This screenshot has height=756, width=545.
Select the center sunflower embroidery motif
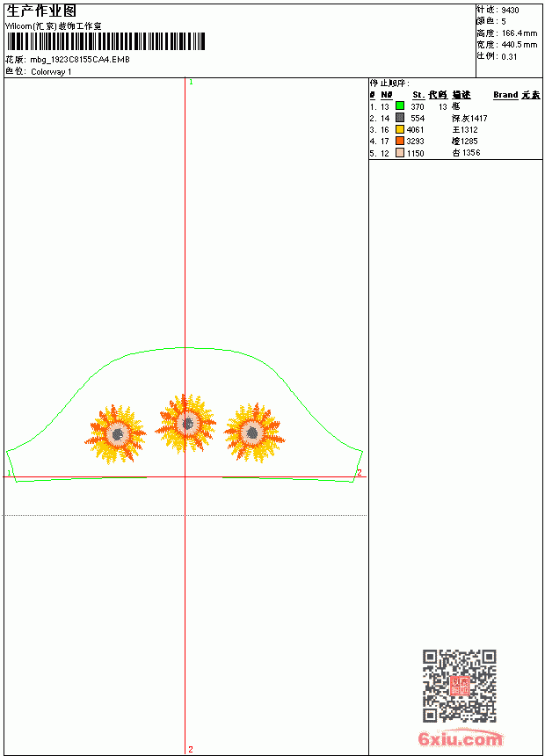coord(185,424)
